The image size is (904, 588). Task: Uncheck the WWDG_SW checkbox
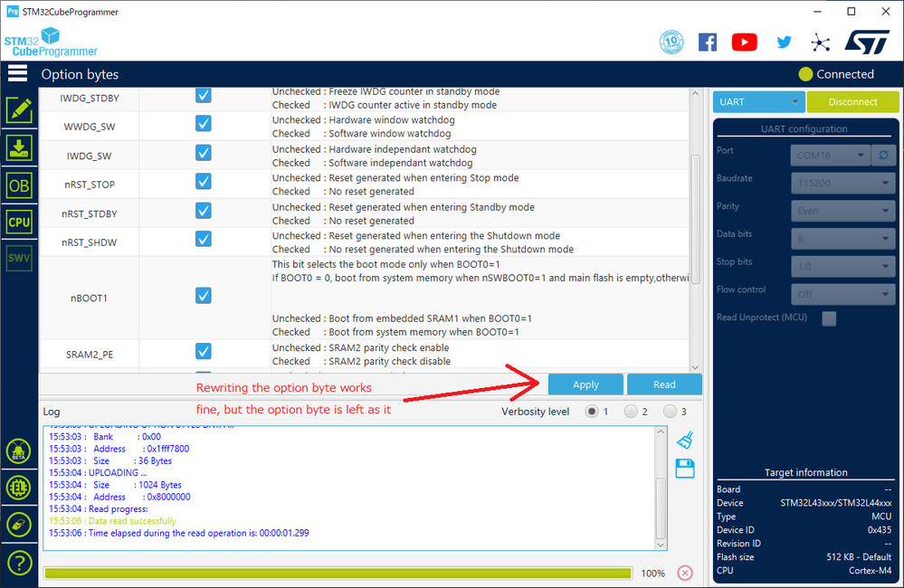[204, 123]
